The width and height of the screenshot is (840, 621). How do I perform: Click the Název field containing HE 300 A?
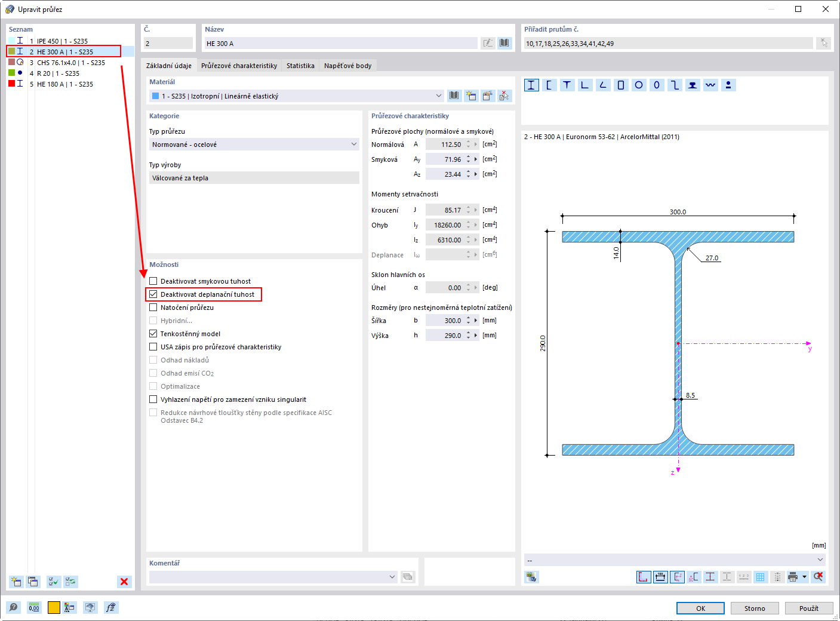click(340, 43)
